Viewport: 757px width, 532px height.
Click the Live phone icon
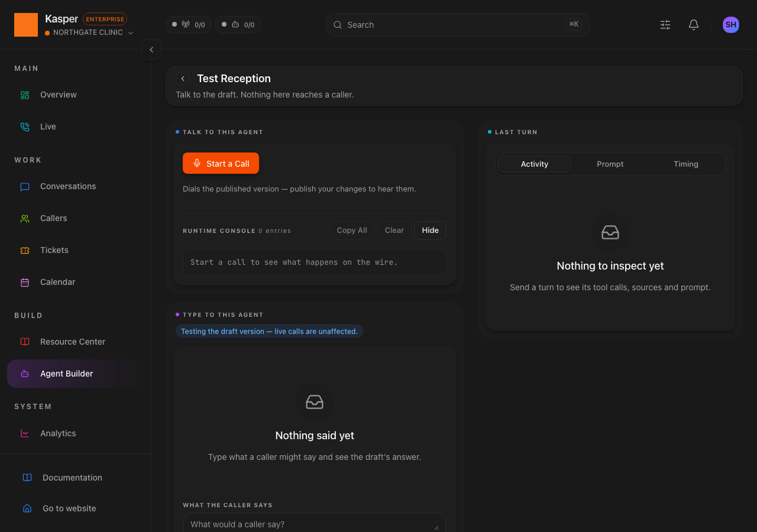click(25, 126)
